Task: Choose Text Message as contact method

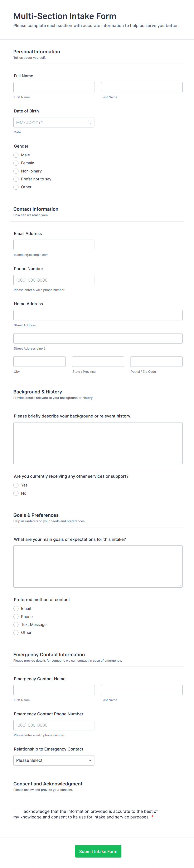Action: pyautogui.click(x=16, y=625)
